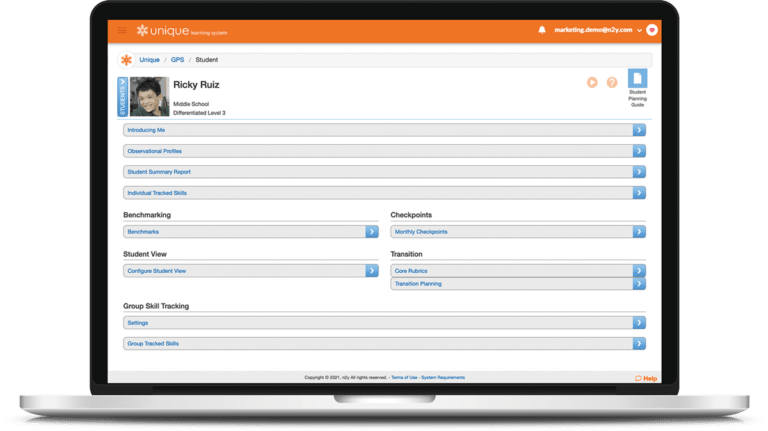Viewport: 768px width, 431px height.
Task: Click the heart icon in the top right
Action: coord(652,30)
